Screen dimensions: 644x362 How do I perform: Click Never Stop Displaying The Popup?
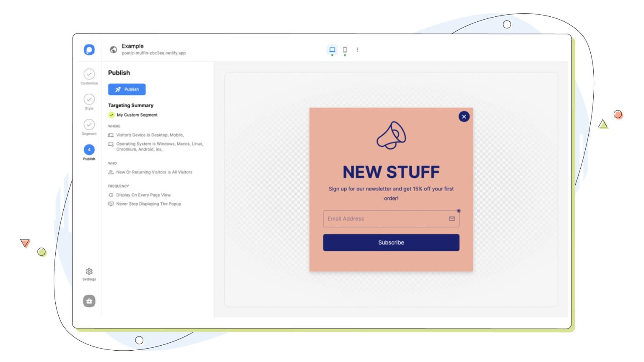148,204
